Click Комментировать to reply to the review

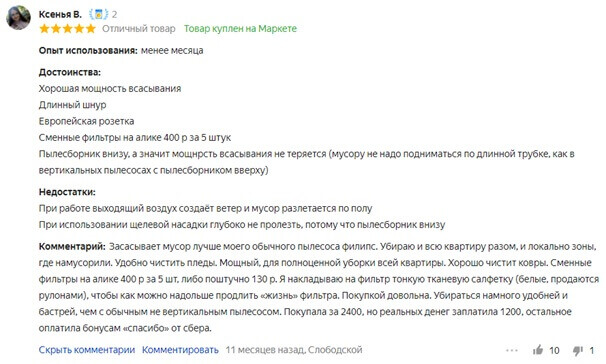tap(180, 350)
